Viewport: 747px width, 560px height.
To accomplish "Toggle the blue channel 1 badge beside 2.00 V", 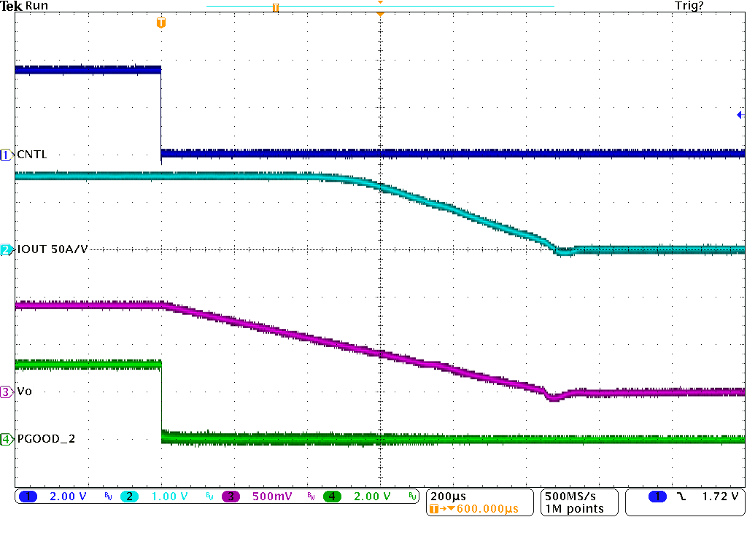I will [28, 497].
